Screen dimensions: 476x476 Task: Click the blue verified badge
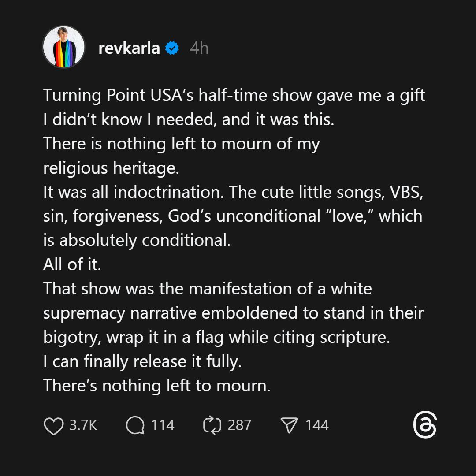(172, 48)
